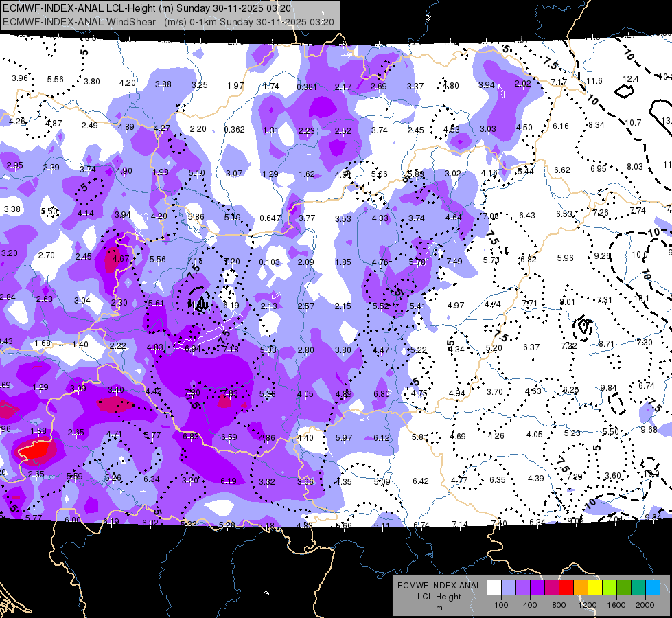Screen dimensions: 672x618
Task: Select the yellow 1200 m legend swatch
Action: pyautogui.click(x=595, y=588)
